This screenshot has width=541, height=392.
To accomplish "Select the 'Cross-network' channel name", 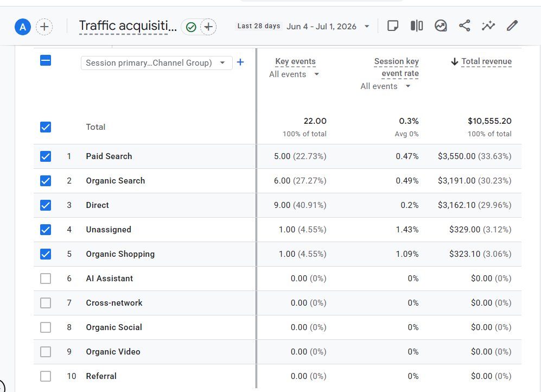I will (114, 303).
